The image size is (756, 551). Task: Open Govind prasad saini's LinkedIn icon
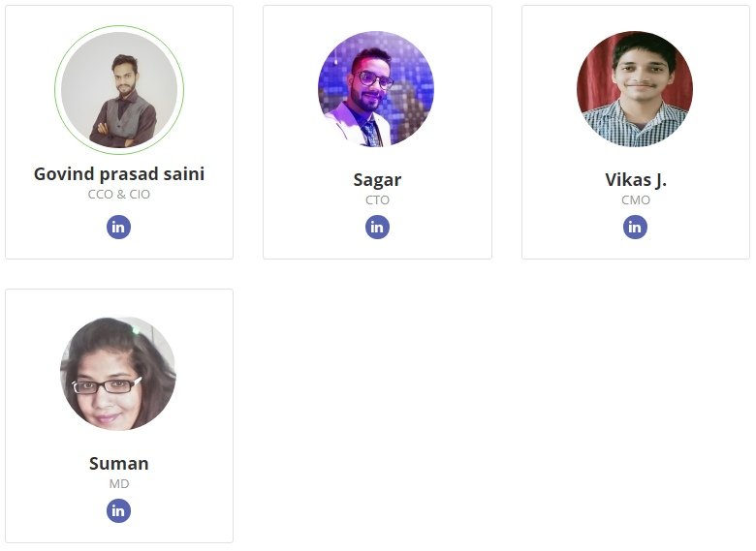pyautogui.click(x=118, y=227)
